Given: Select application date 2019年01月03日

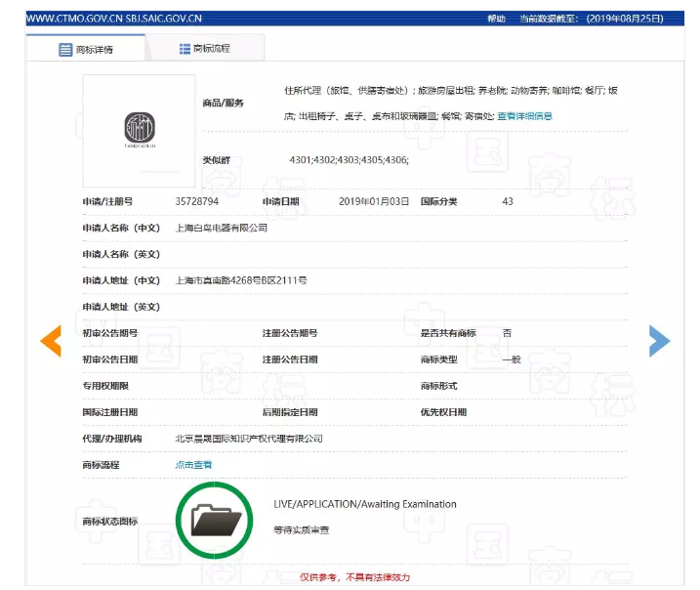Looking at the screenshot, I should 374,201.
